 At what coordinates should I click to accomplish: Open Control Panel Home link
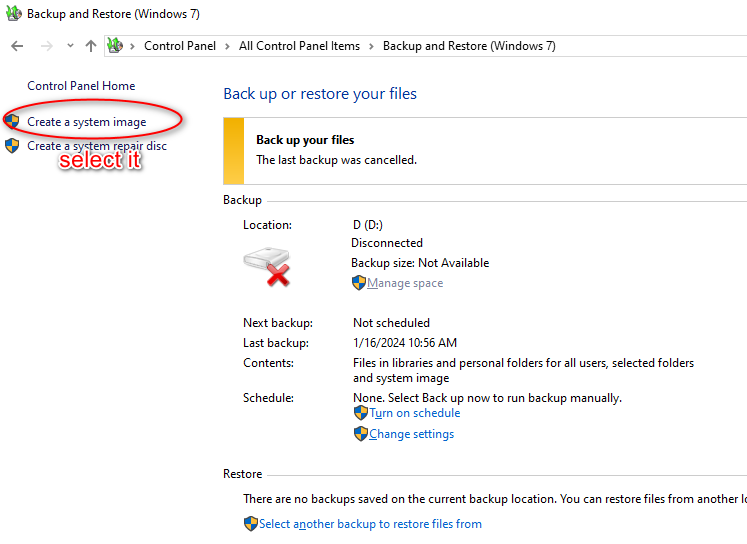81,86
